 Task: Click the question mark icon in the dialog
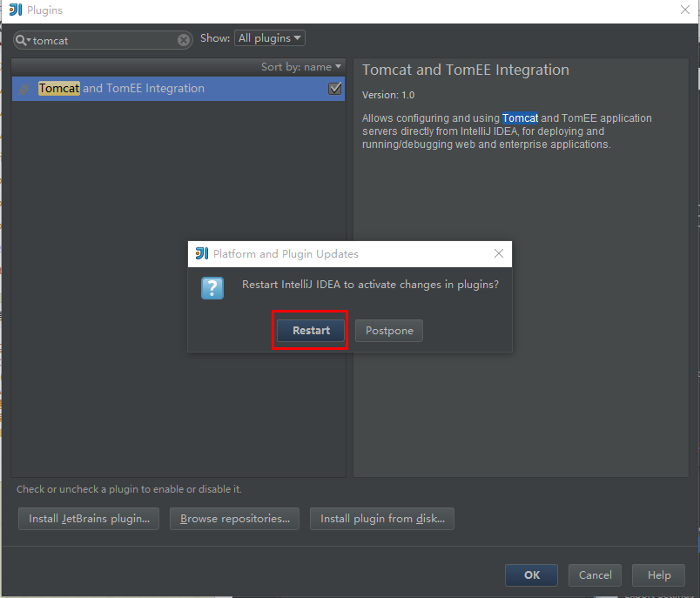212,288
